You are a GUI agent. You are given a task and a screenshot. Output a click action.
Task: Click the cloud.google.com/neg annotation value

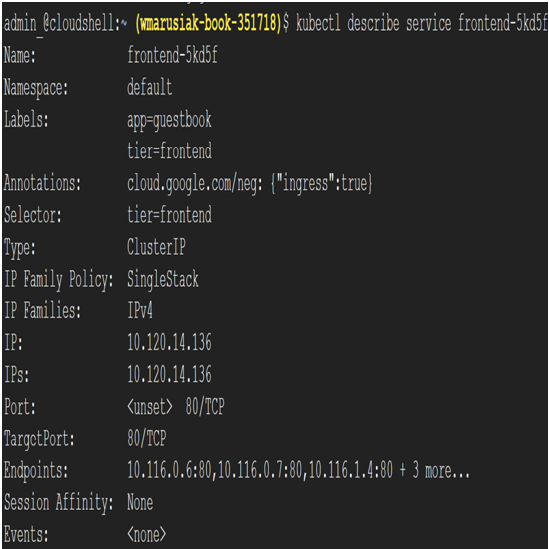[x=250, y=184]
